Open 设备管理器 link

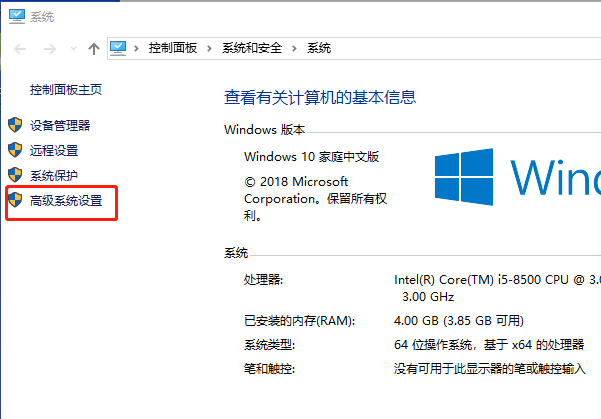coord(60,125)
